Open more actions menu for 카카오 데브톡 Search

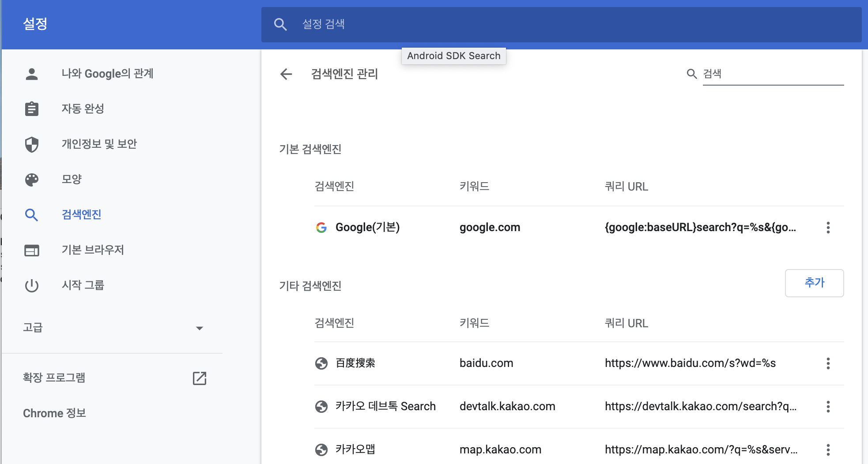(x=828, y=407)
